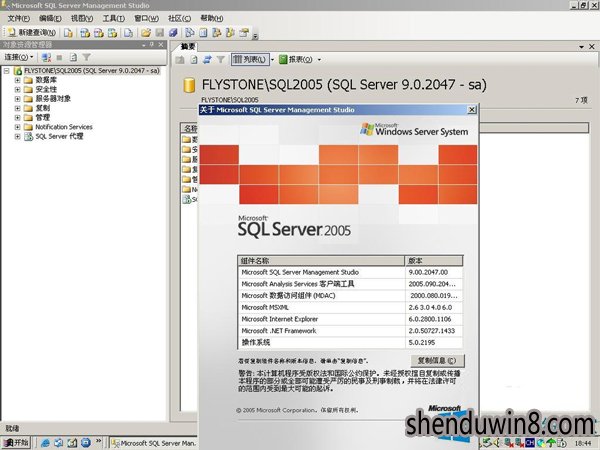Open the dropdown arrow beside 报表(O)
The width and height of the screenshot is (600, 450).
pos(319,60)
